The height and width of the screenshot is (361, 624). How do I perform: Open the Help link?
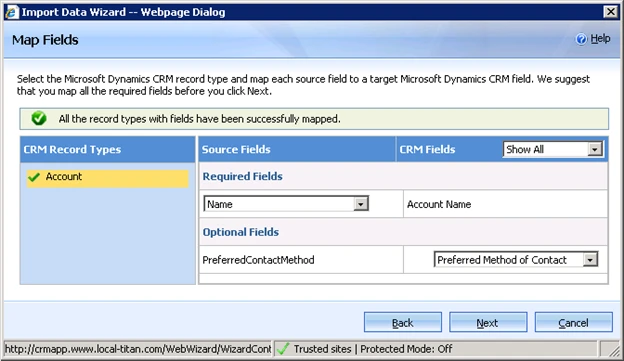click(x=600, y=39)
